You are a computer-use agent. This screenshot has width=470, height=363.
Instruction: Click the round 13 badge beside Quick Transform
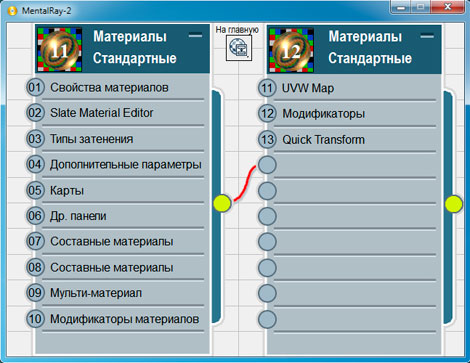(267, 139)
